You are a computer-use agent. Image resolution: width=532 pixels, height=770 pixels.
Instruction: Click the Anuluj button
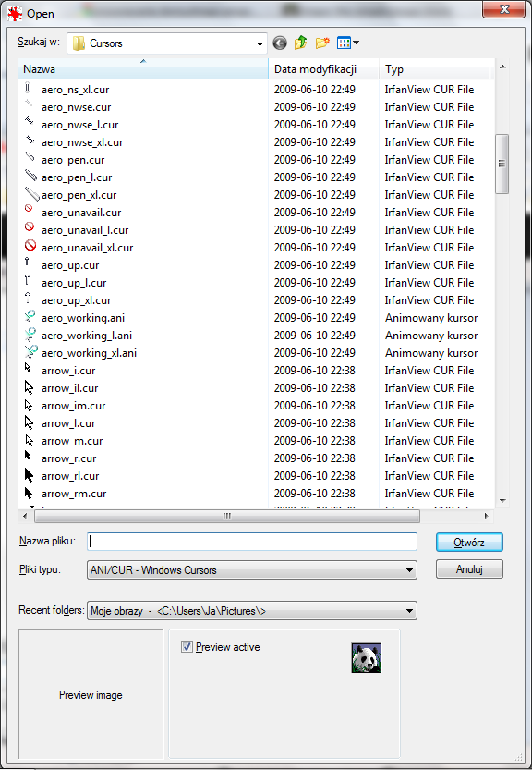click(469, 569)
